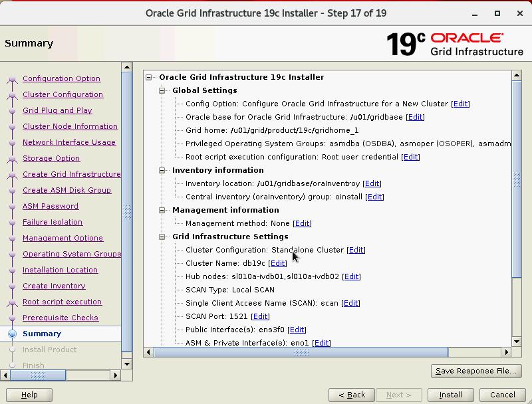This screenshot has width=532, height=404.
Task: Go to ASM Password step
Action: [51, 206]
